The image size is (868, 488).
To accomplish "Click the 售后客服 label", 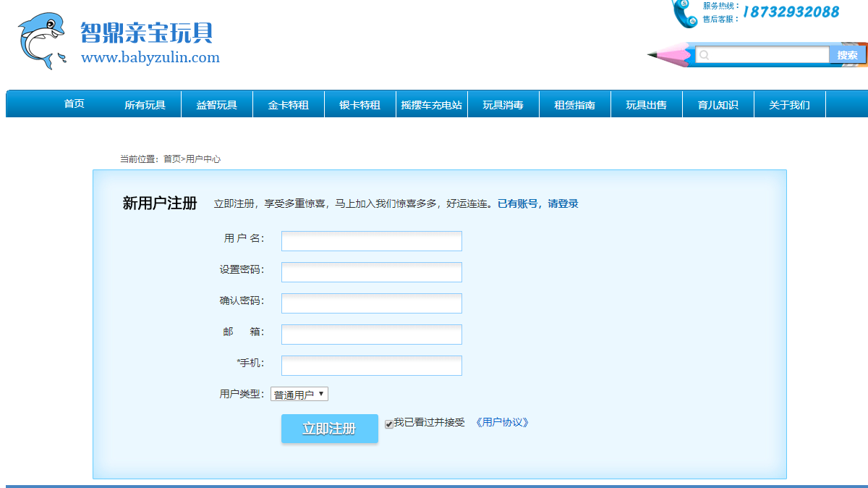I will point(721,20).
